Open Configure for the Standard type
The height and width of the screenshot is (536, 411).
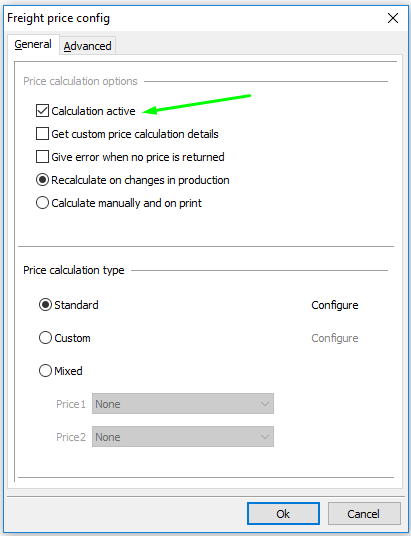pos(335,305)
